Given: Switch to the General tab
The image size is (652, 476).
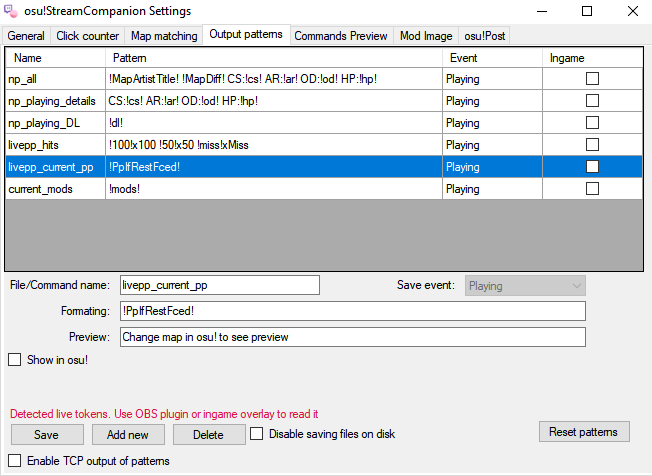Looking at the screenshot, I should [26, 36].
